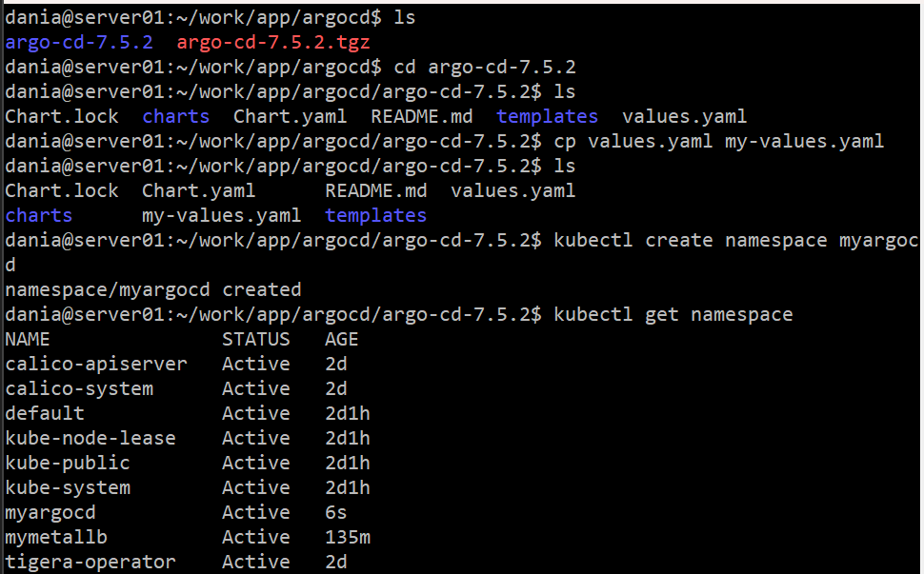Click the NAME column header
Screen dimensions: 924x574
pos(28,339)
